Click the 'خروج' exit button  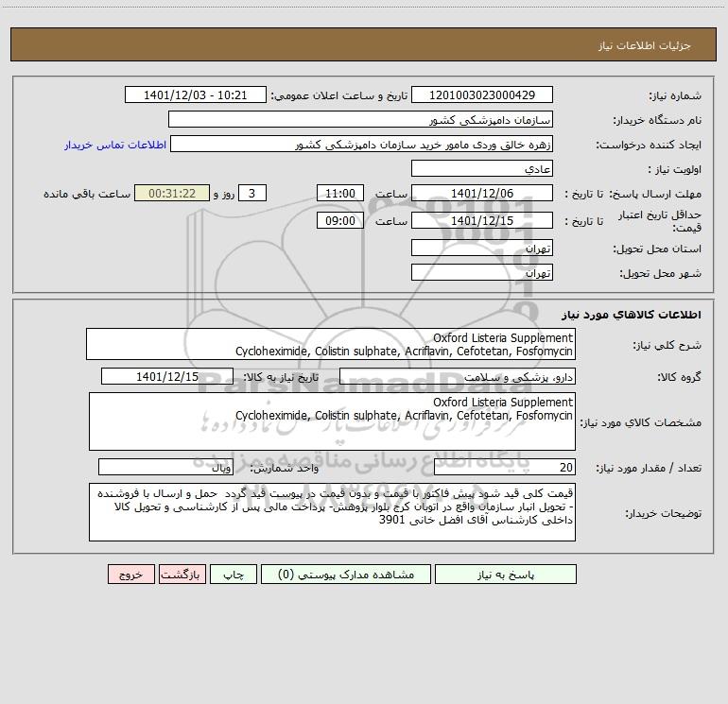tap(130, 575)
